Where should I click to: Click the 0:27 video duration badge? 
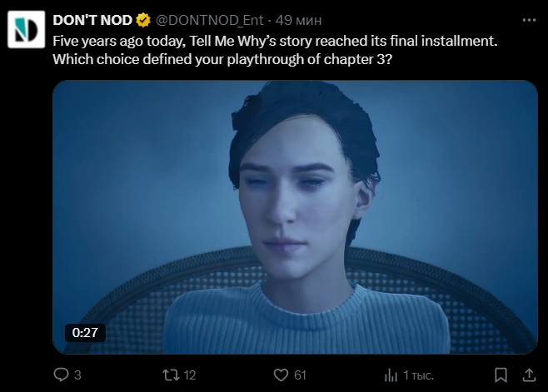[x=85, y=333]
